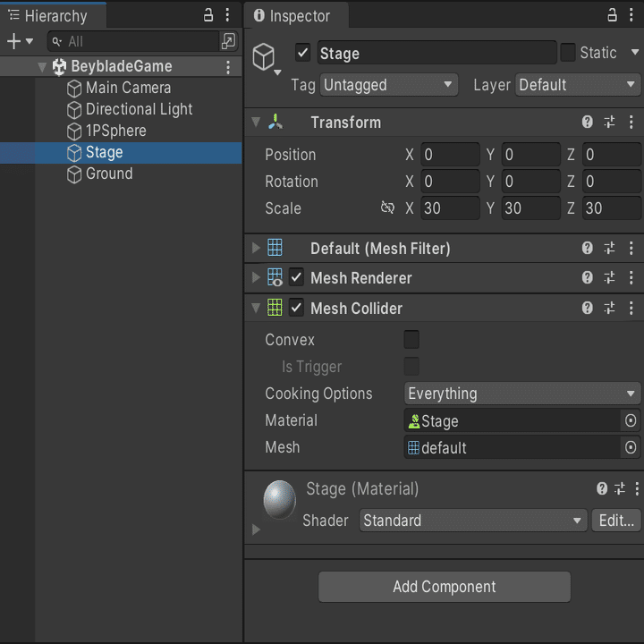Disable the Stage GameObject active checkbox
Viewport: 644px width, 644px height.
tap(303, 53)
